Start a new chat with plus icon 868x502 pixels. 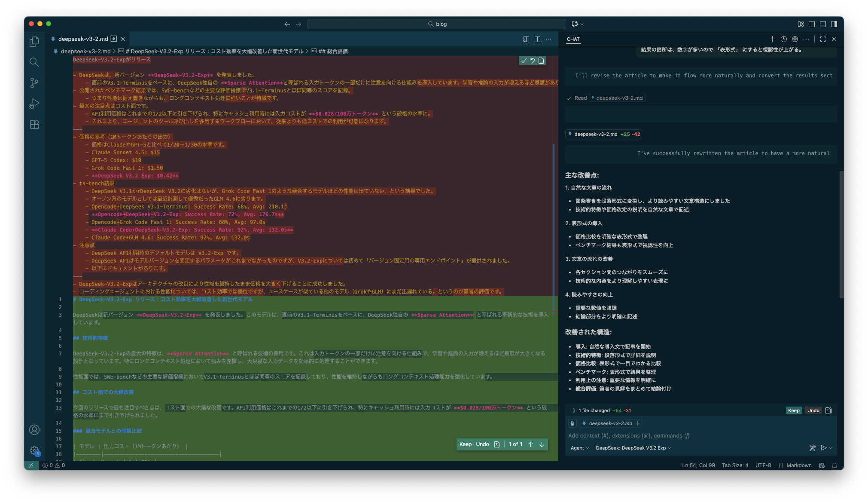pyautogui.click(x=772, y=39)
